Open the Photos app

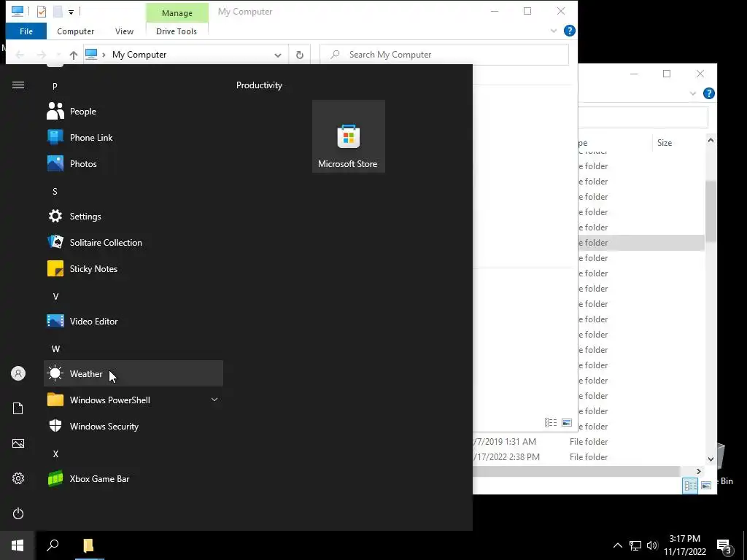click(x=133, y=164)
